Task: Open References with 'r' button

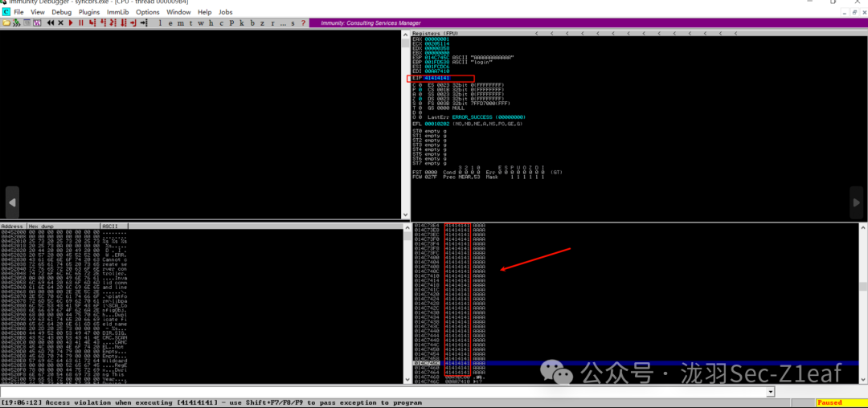Action: pos(273,22)
